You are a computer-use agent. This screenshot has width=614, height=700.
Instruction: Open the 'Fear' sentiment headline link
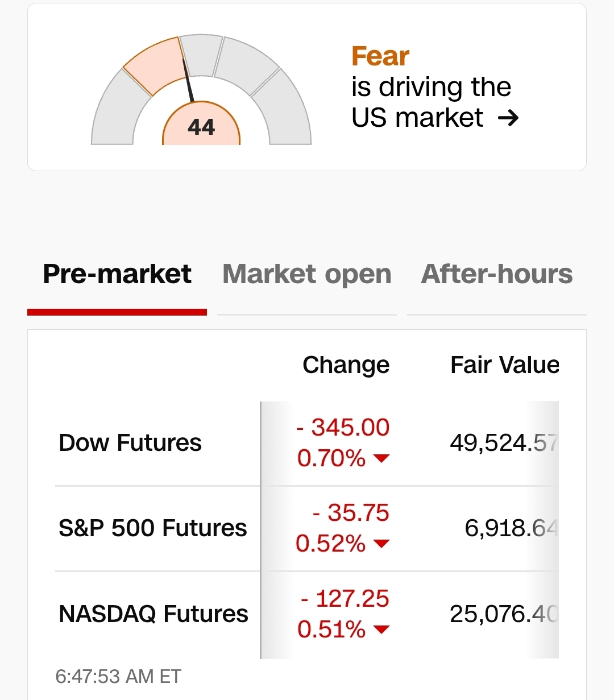click(x=380, y=56)
